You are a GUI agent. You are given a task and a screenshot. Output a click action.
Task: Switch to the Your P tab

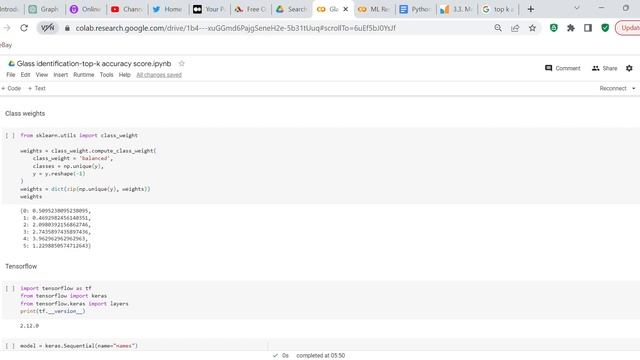pos(209,9)
